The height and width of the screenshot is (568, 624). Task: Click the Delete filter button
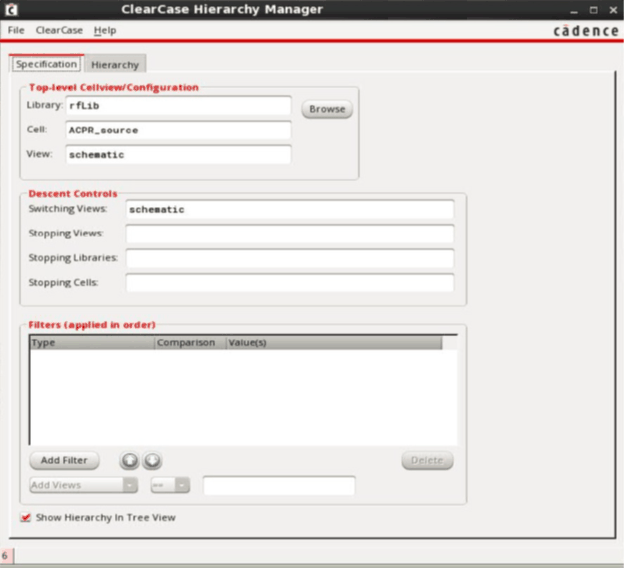(x=427, y=461)
